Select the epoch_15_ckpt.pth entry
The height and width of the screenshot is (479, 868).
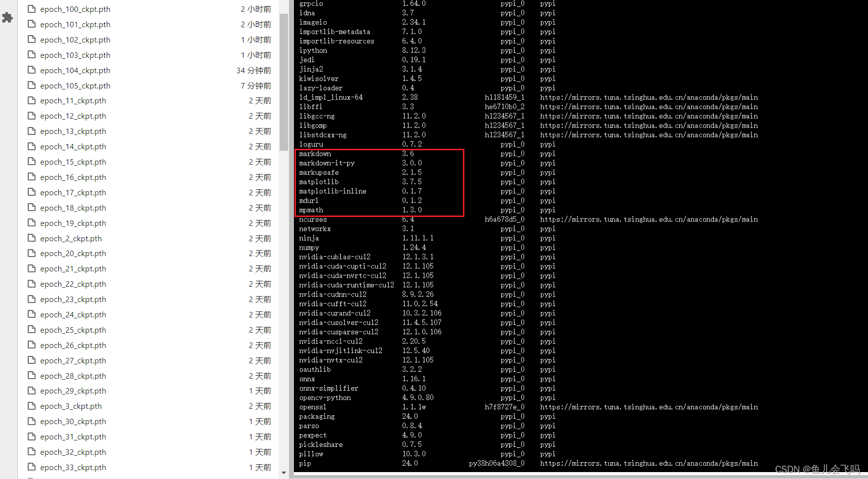click(x=73, y=162)
